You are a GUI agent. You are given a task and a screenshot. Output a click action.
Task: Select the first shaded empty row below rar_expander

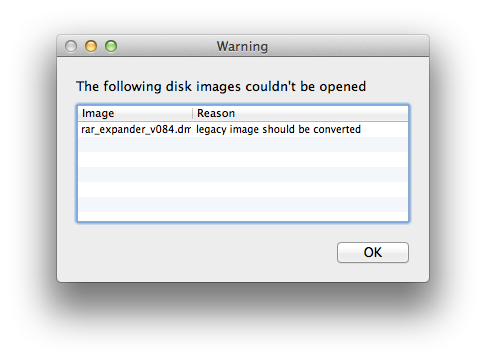(x=243, y=144)
